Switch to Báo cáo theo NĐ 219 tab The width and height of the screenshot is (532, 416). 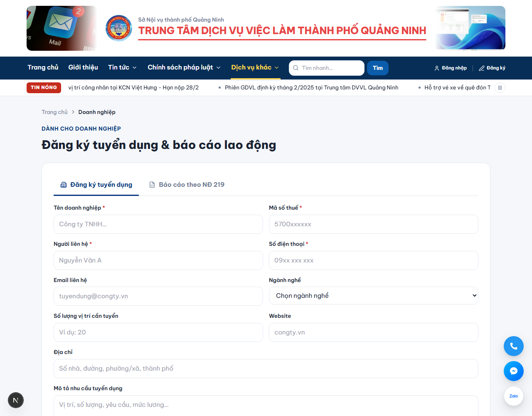[x=187, y=185]
